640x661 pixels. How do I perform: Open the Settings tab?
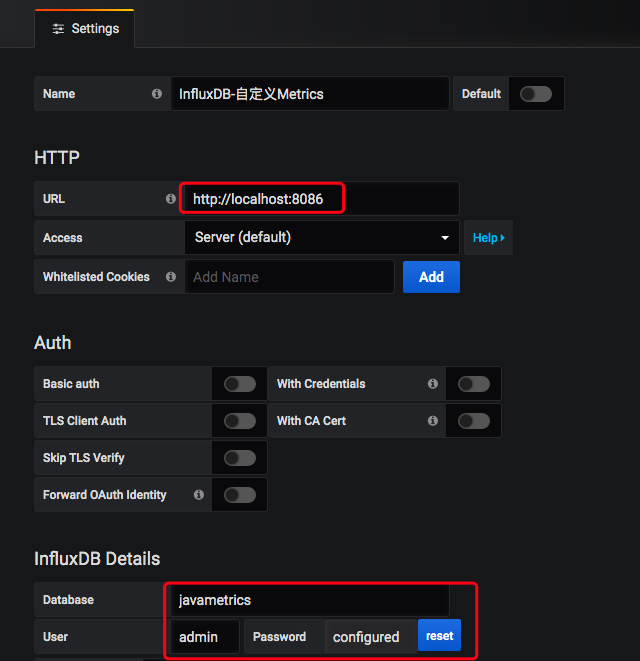[85, 29]
